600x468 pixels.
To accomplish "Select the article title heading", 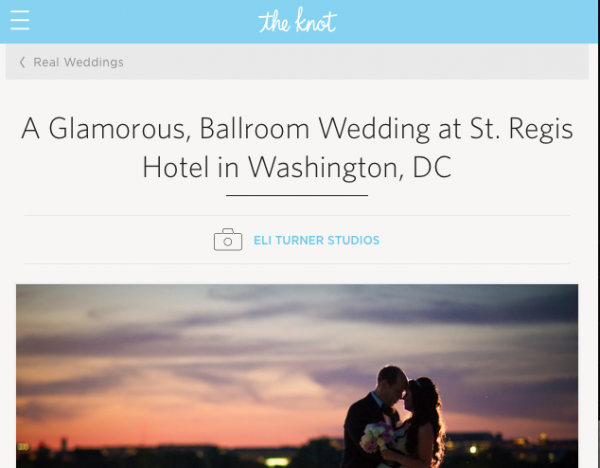I will pyautogui.click(x=297, y=148).
